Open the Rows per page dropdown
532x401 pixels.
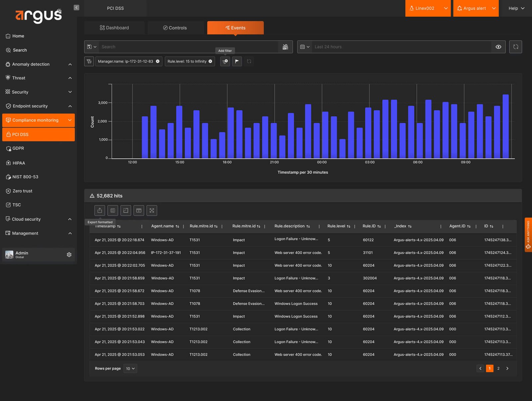click(130, 368)
